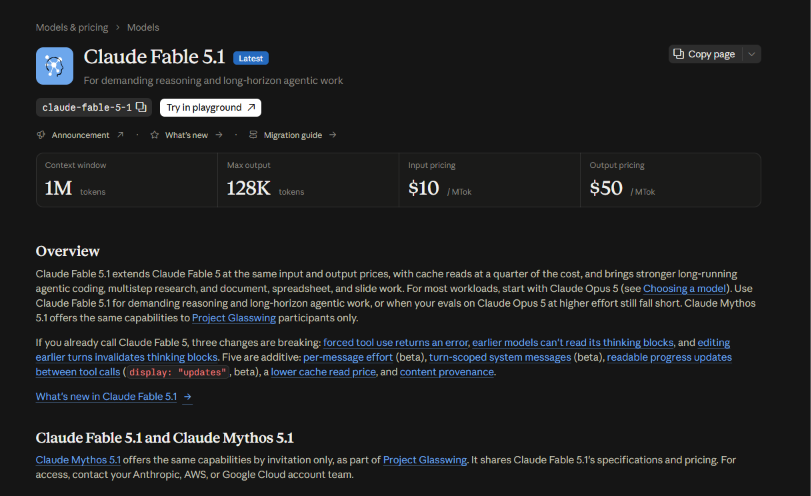
Task: Click the Claude Fable 5.1 model logo icon
Action: pos(54,66)
